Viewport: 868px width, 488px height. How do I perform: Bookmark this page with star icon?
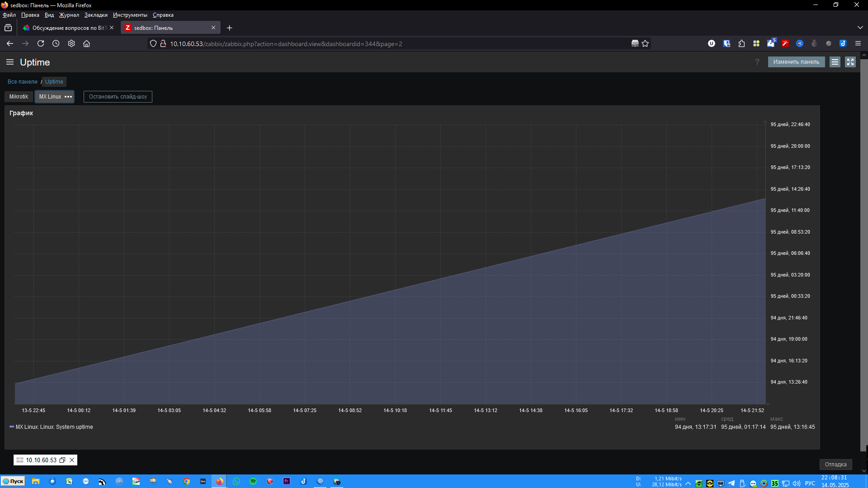coord(645,43)
